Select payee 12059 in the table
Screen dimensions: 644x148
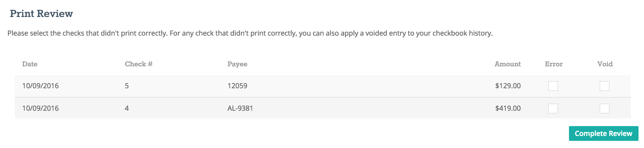coord(237,86)
